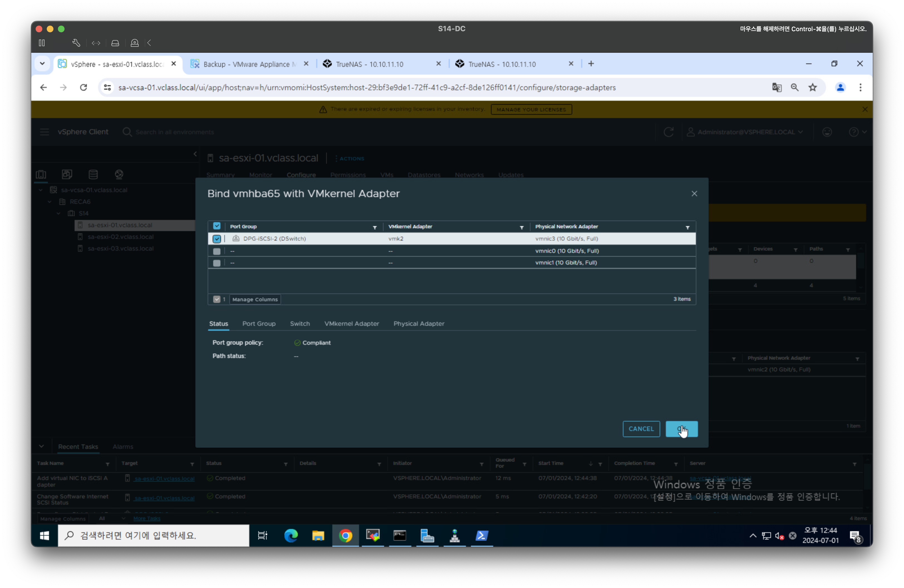The height and width of the screenshot is (588, 904).
Task: Open Chrome tab search dropdown
Action: (42, 64)
